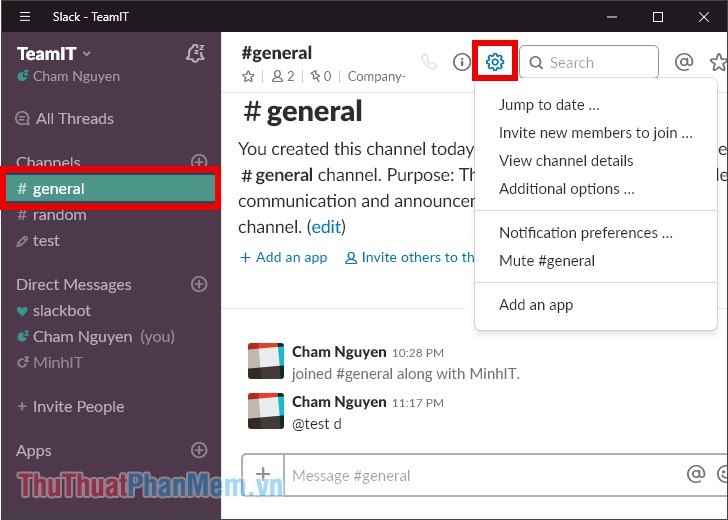Screen dimensions: 728x520
Task: Add a new channel with plus icon
Action: [199, 162]
